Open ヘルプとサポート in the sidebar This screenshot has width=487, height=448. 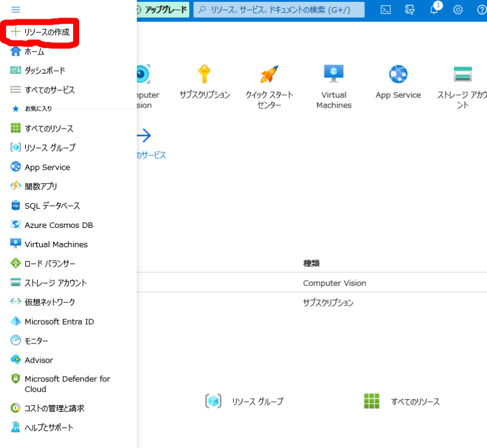pos(42,427)
